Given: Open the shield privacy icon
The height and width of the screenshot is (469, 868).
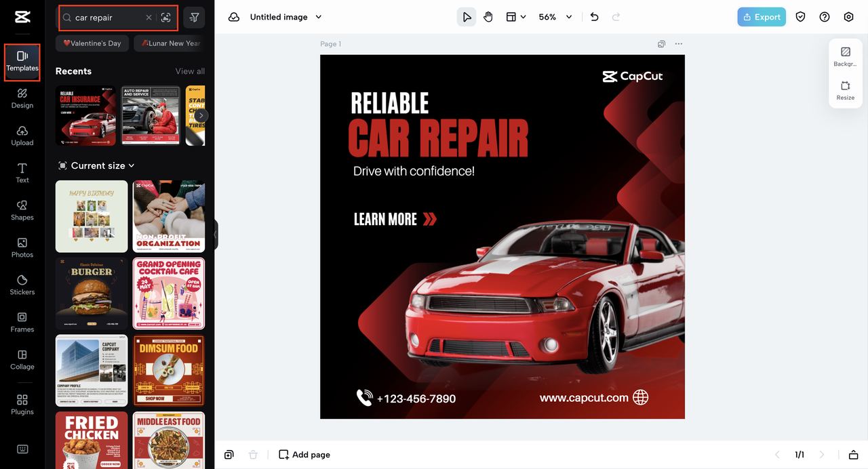Looking at the screenshot, I should tap(800, 17).
